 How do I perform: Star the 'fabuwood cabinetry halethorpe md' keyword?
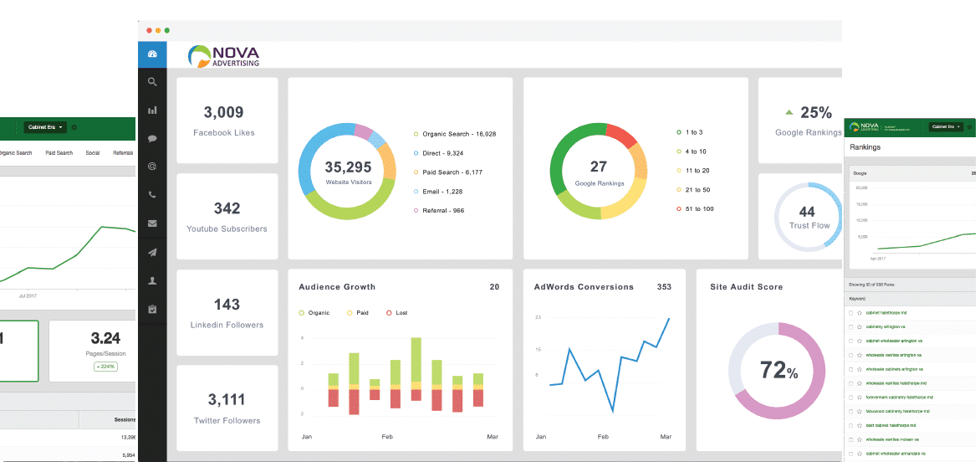point(860,411)
